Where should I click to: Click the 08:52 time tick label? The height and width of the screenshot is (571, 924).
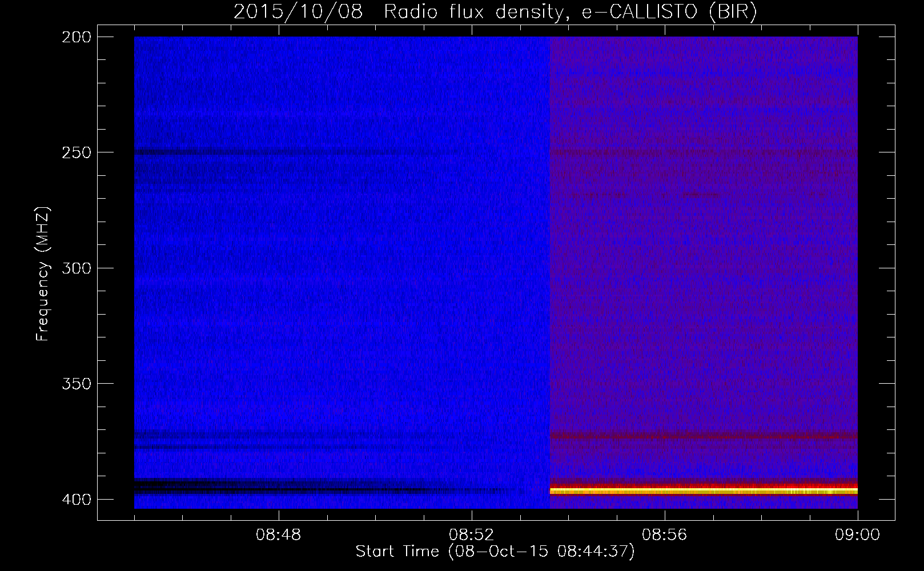[x=471, y=535]
